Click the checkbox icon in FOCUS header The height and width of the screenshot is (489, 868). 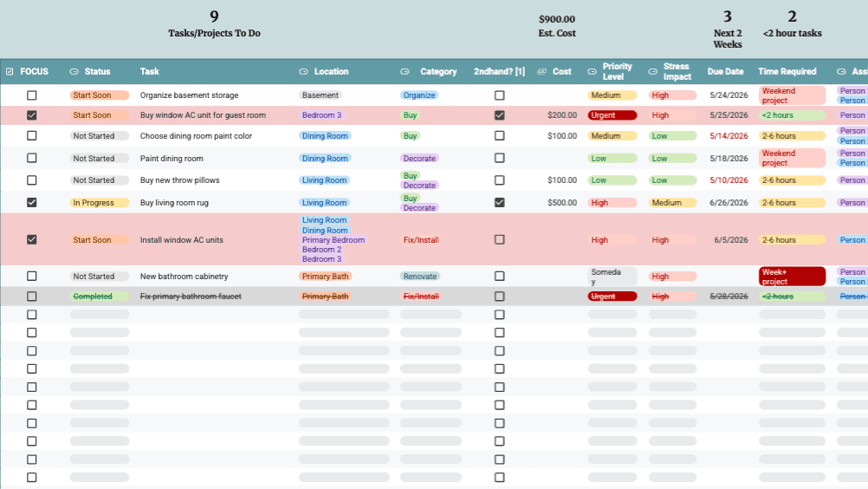point(10,71)
